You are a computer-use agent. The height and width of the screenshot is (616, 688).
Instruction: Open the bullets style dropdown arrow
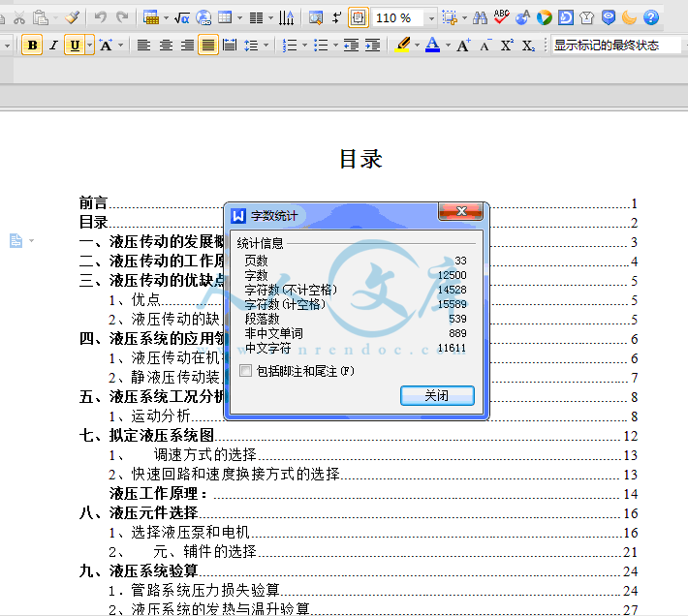tap(335, 46)
